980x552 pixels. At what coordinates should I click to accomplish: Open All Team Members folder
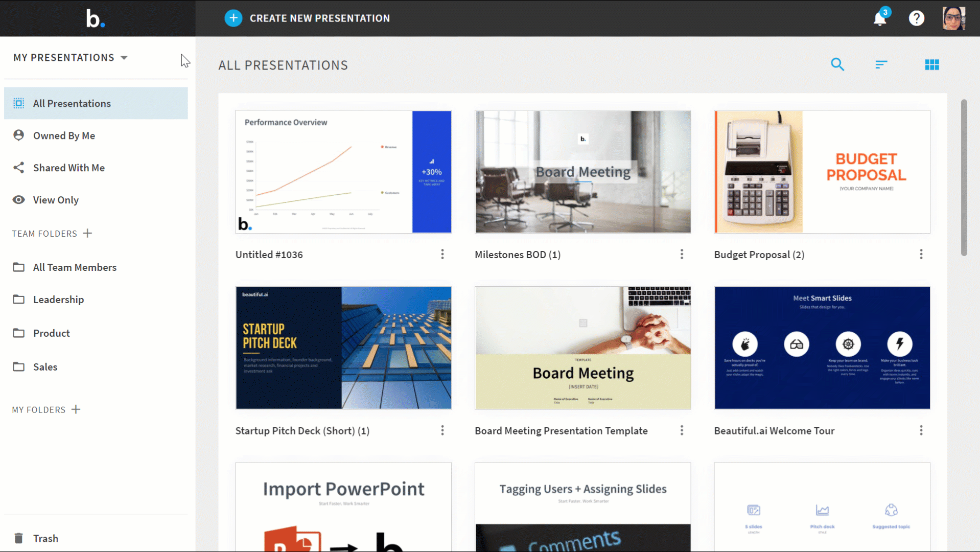(96, 267)
